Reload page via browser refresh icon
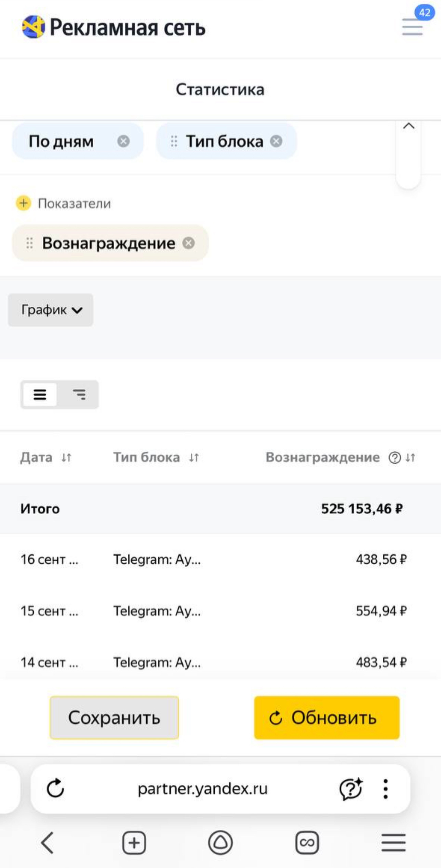The height and width of the screenshot is (868, 441). pyautogui.click(x=55, y=788)
